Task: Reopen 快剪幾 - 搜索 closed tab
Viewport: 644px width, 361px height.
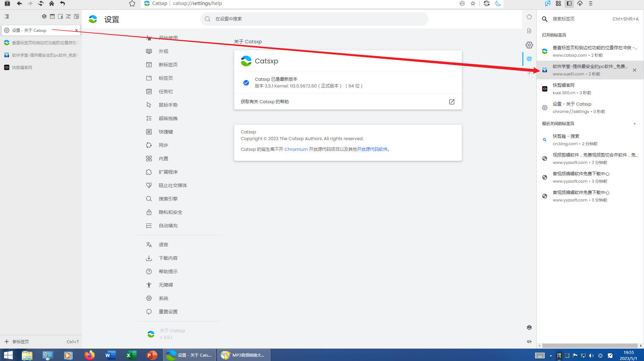Action: tap(590, 140)
